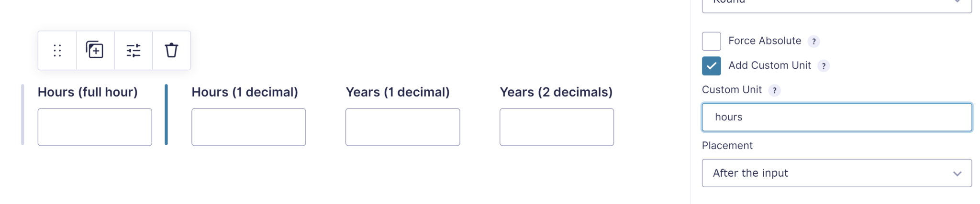Open Custom Unit help tooltip
Image resolution: width=980 pixels, height=204 pixels.
[x=774, y=90]
